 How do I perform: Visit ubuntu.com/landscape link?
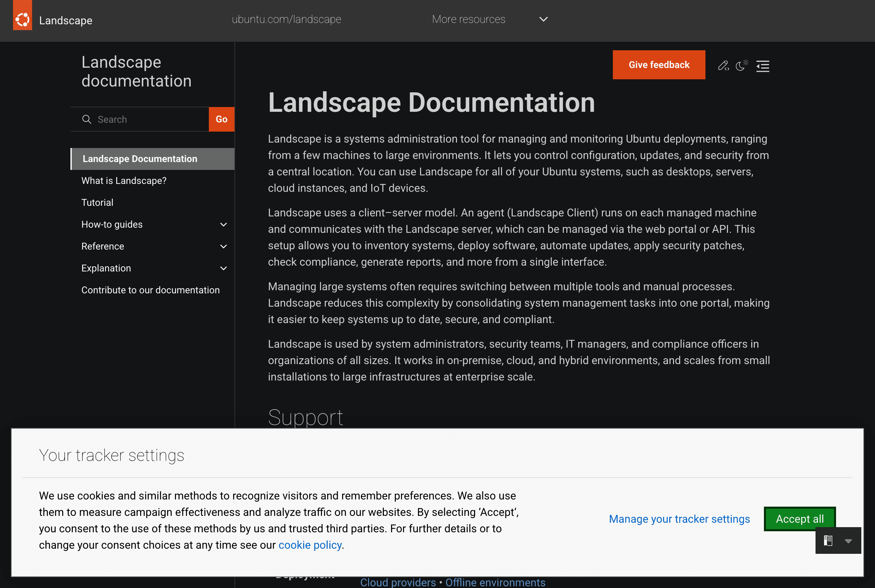[286, 19]
